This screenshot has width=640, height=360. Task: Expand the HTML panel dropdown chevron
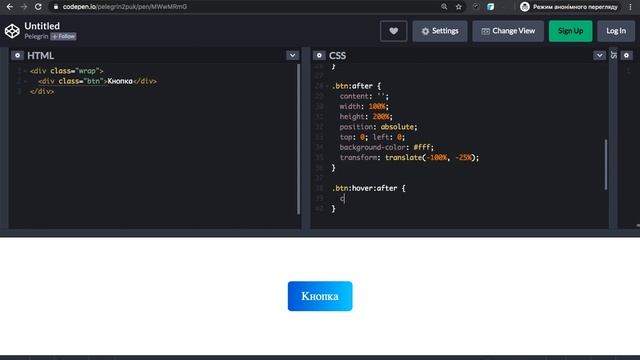tap(292, 56)
